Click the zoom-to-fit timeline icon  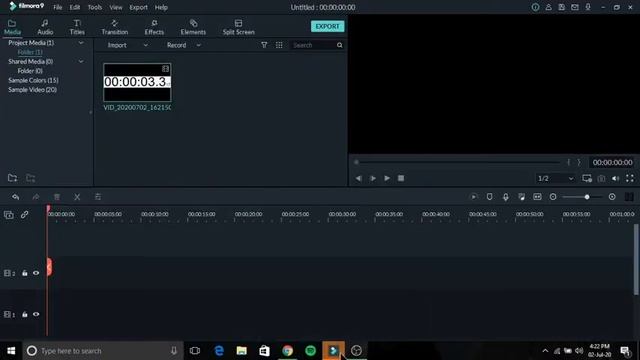[x=537, y=197]
